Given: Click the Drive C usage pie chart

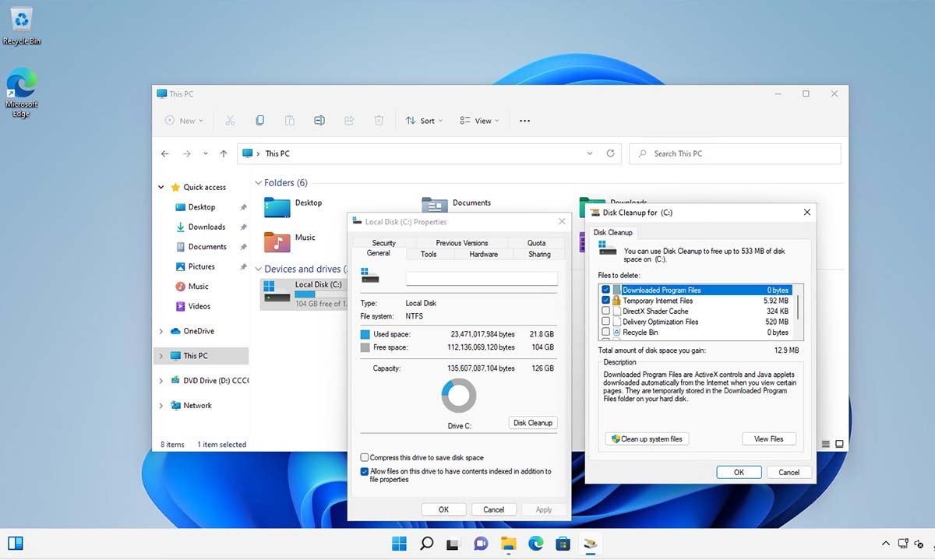Looking at the screenshot, I should click(x=458, y=396).
